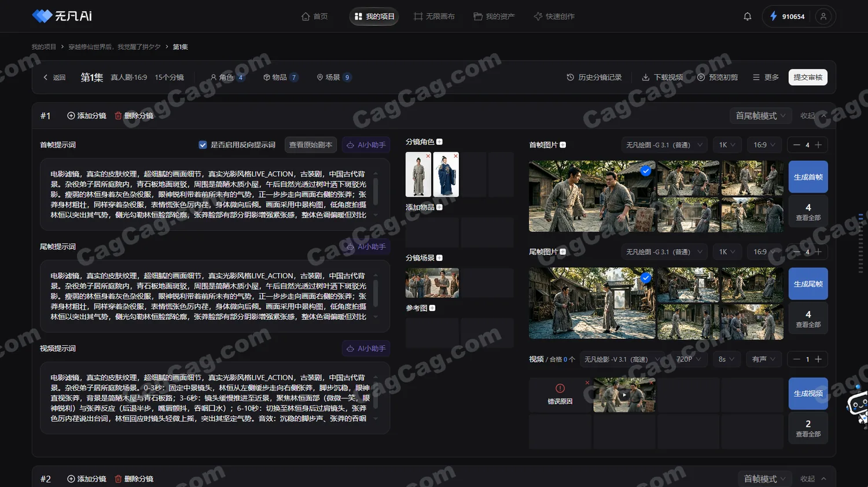Toggle 是否启用反向提示词 checkbox
Viewport: 868px width, 487px height.
[x=203, y=145]
